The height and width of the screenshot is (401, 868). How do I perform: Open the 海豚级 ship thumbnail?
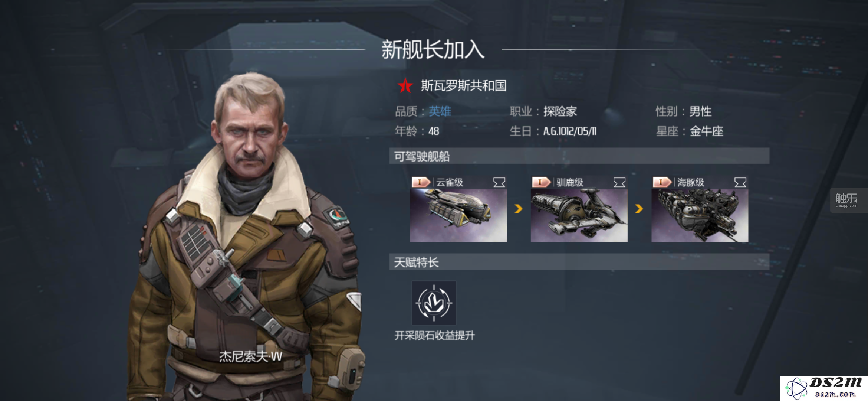click(x=700, y=215)
